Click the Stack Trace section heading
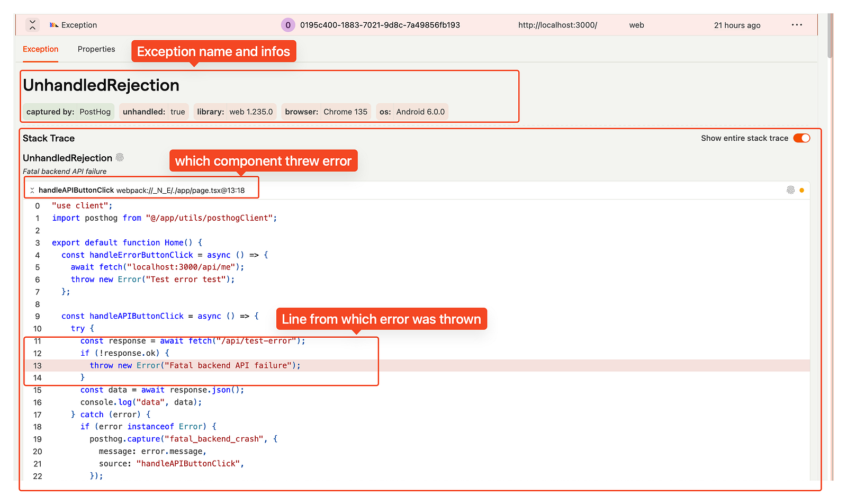The height and width of the screenshot is (504, 847). tap(49, 138)
